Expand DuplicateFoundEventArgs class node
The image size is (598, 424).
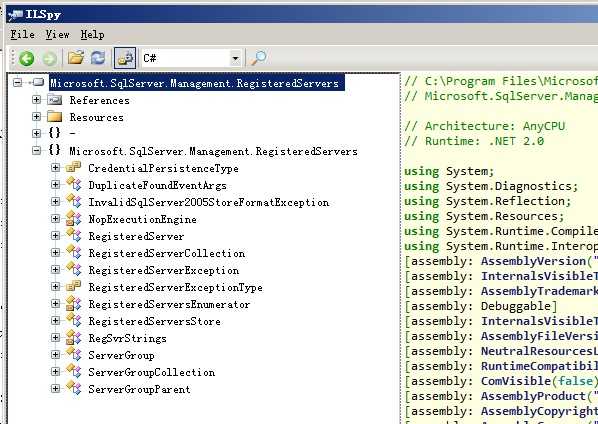tap(55, 185)
